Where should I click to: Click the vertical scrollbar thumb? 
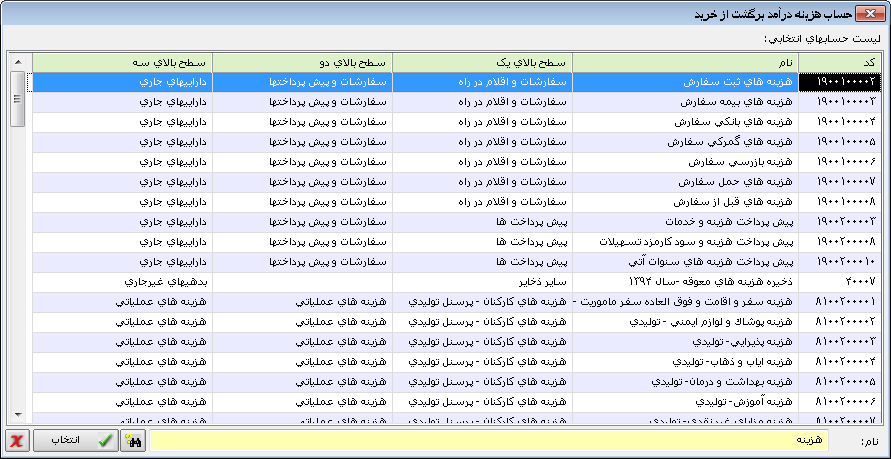tap(18, 98)
